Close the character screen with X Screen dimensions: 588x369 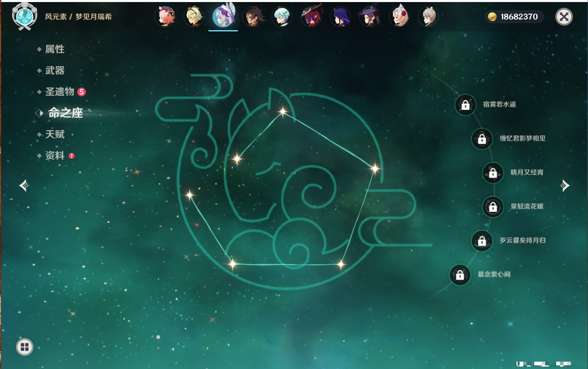tap(564, 17)
